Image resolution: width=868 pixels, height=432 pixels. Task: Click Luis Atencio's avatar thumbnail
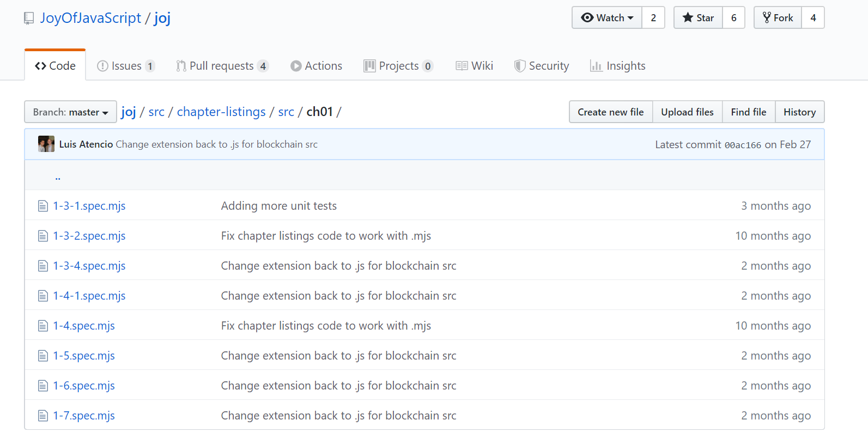tap(46, 144)
